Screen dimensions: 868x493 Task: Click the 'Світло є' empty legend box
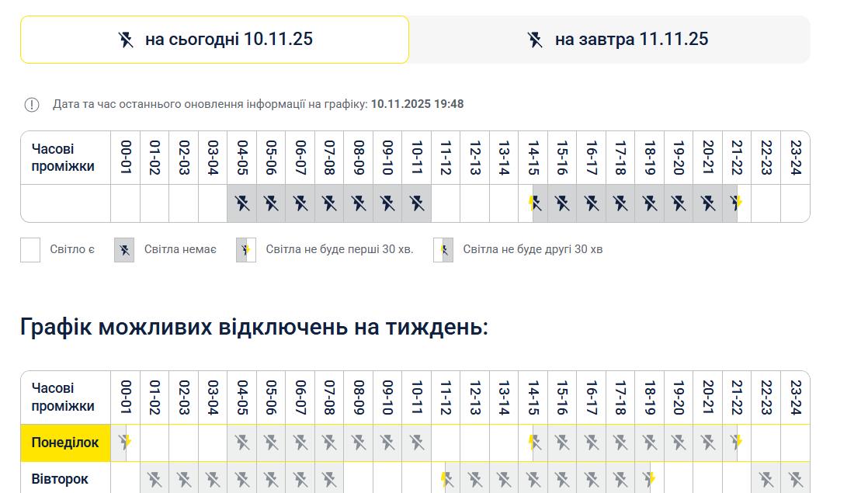point(30,250)
